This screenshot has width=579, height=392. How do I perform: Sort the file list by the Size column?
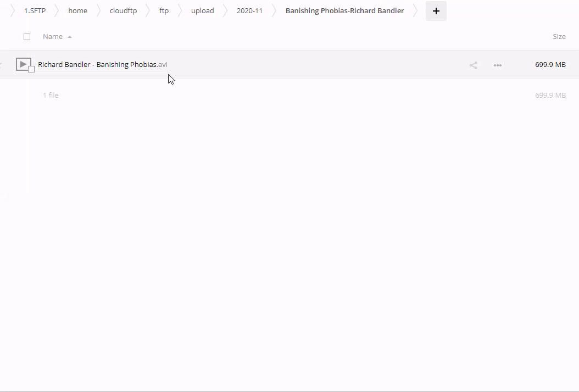coord(559,37)
